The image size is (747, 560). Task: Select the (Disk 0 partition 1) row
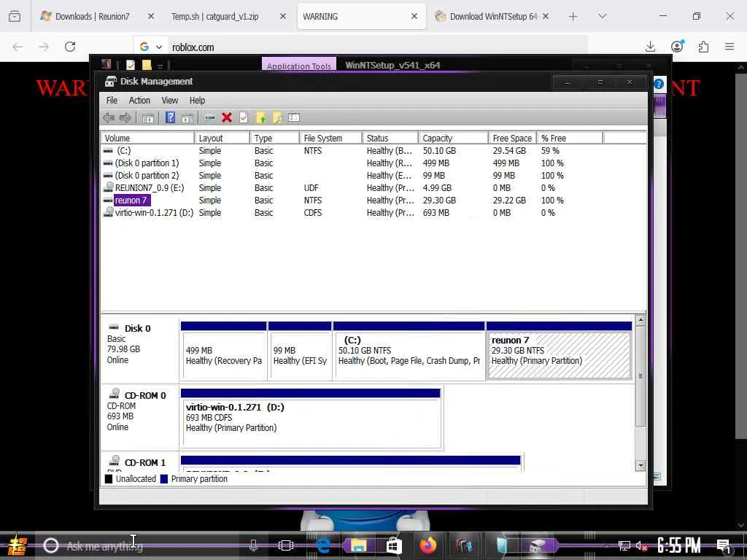[373, 163]
